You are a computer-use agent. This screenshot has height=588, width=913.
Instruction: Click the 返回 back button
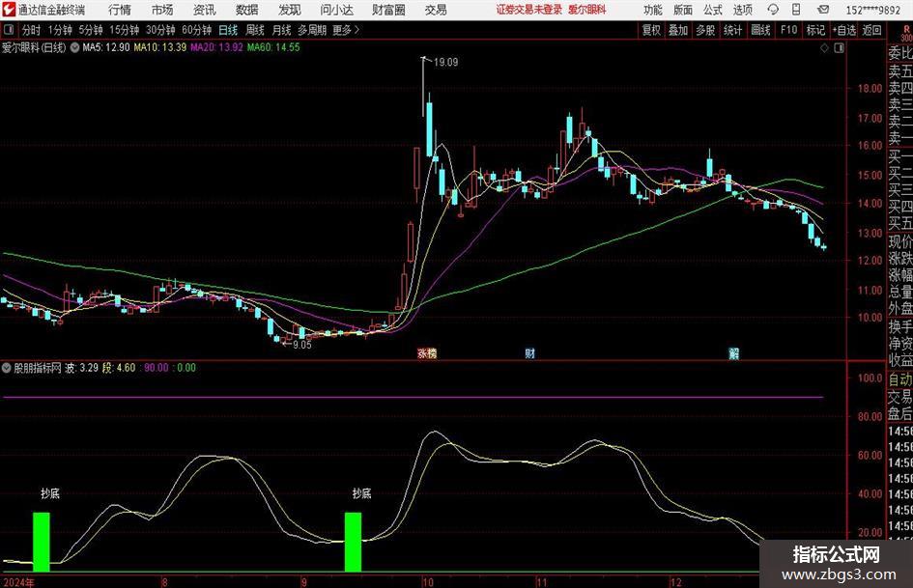point(871,30)
